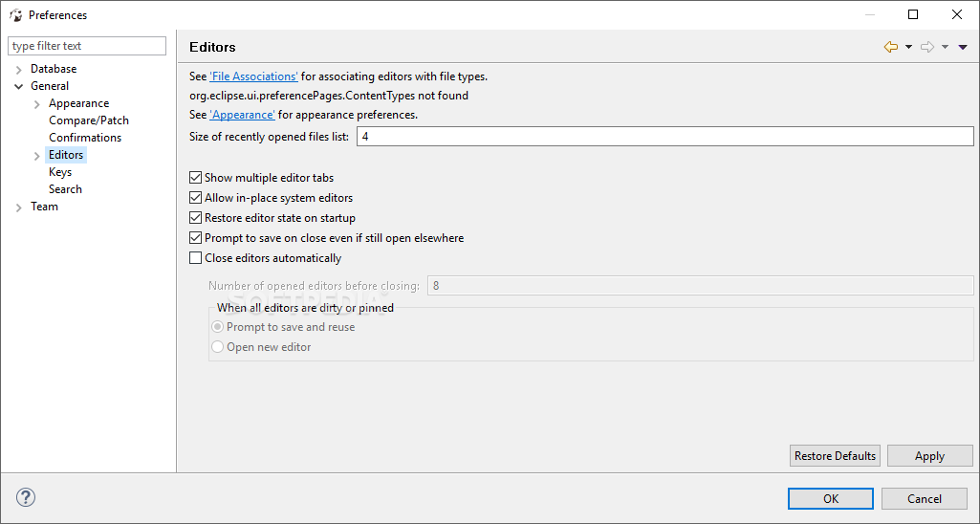Expand the Database tree node

click(x=19, y=70)
